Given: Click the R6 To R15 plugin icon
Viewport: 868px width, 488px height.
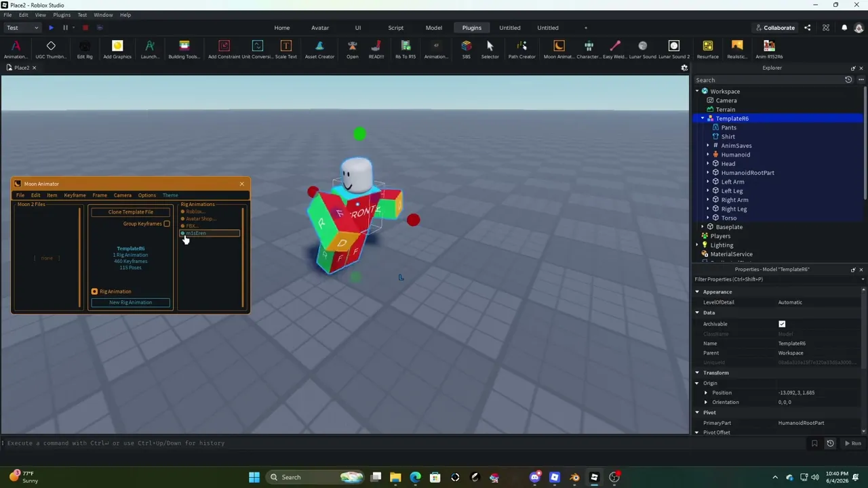Looking at the screenshot, I should click(x=406, y=49).
